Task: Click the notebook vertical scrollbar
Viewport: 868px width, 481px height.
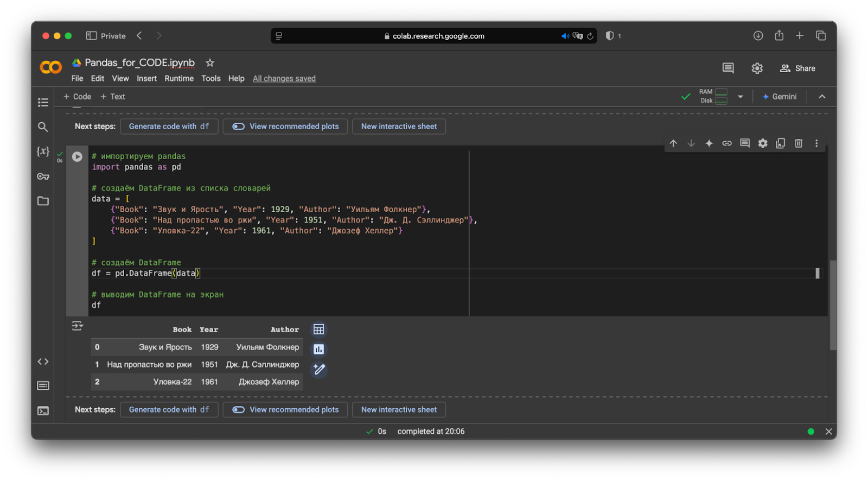Action: click(x=833, y=304)
